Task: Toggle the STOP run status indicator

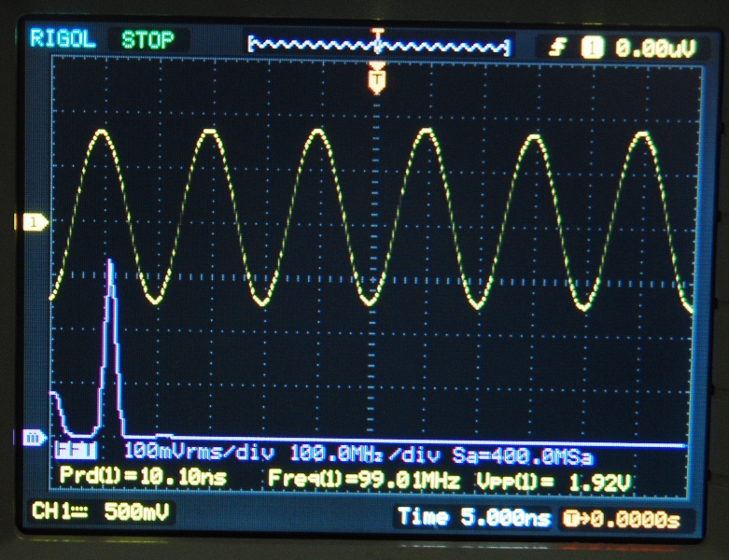Action: 147,40
